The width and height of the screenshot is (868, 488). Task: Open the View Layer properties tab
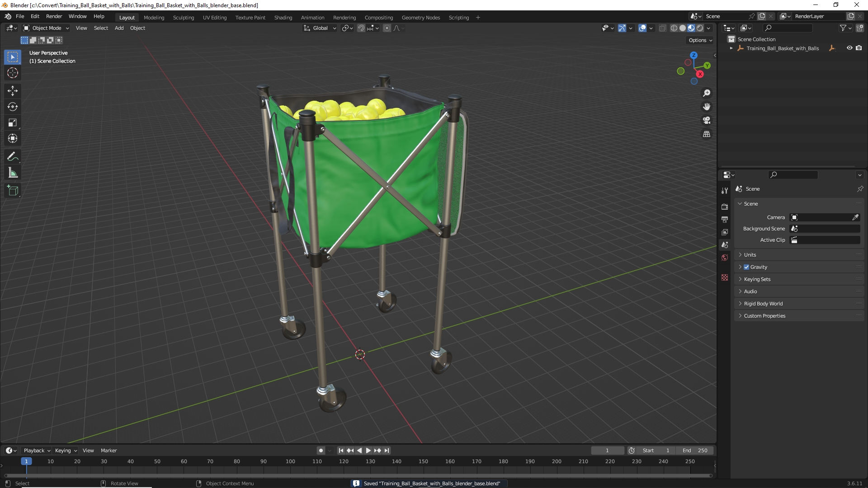coord(725,232)
